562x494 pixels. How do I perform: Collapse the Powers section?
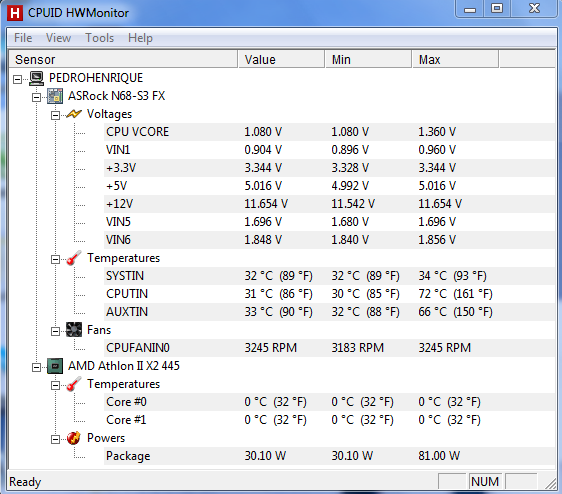tap(55, 439)
